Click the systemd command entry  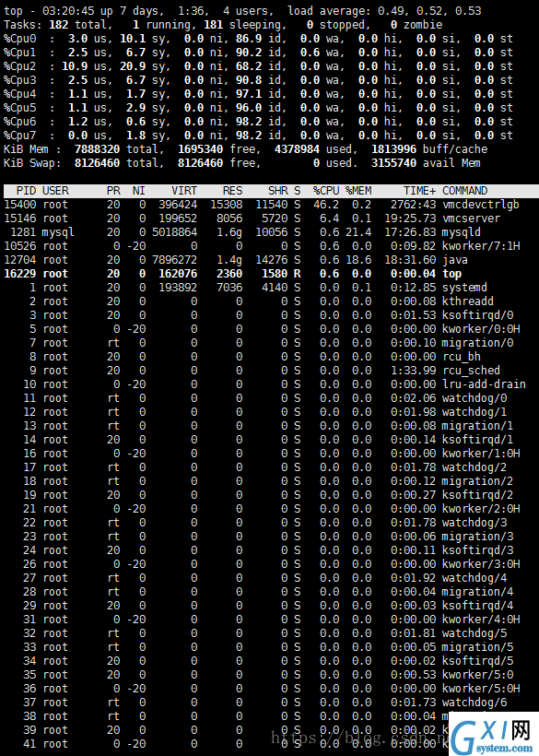[464, 288]
